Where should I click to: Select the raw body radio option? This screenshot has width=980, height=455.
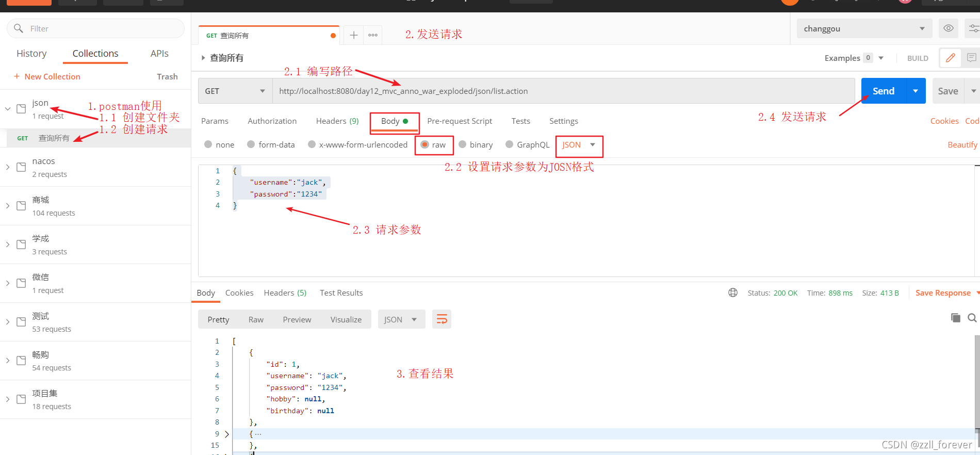coord(424,144)
